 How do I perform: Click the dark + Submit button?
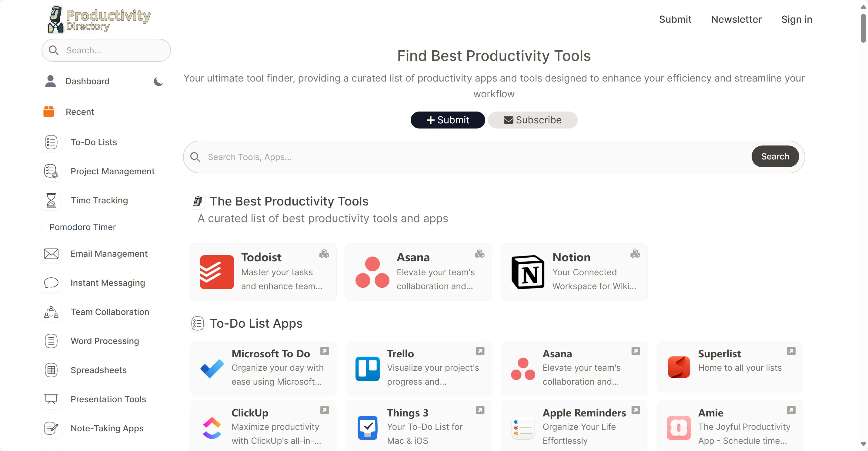pyautogui.click(x=448, y=120)
